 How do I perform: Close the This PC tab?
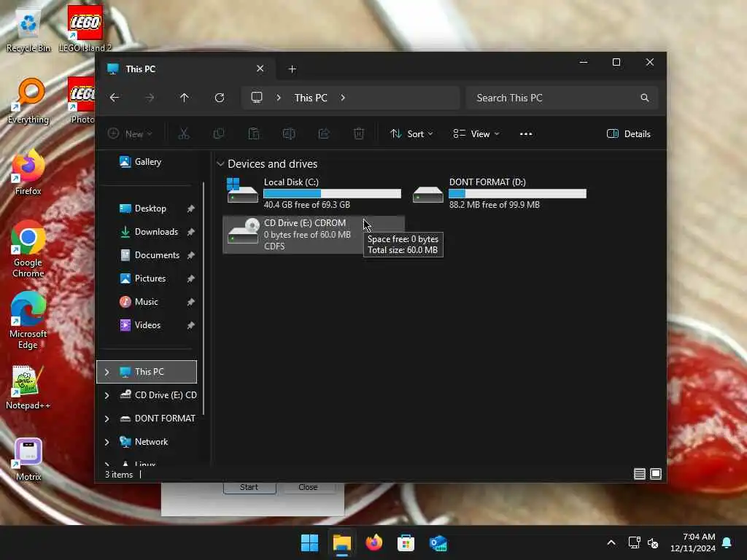[x=260, y=69]
